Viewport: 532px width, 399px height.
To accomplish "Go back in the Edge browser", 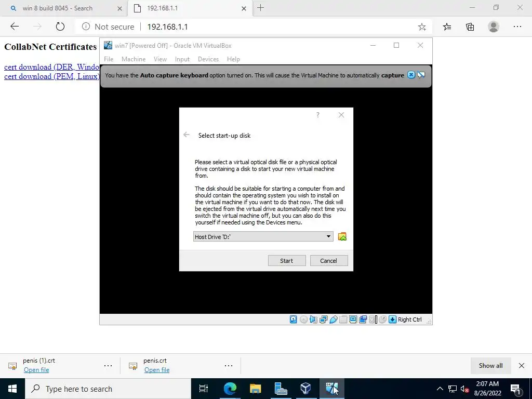I will (x=15, y=26).
